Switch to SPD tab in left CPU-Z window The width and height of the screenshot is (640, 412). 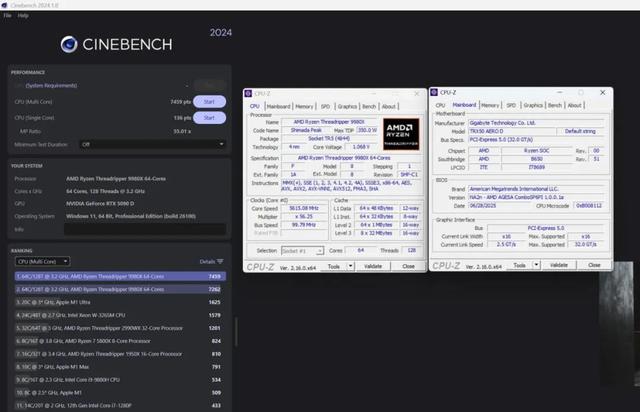point(325,107)
